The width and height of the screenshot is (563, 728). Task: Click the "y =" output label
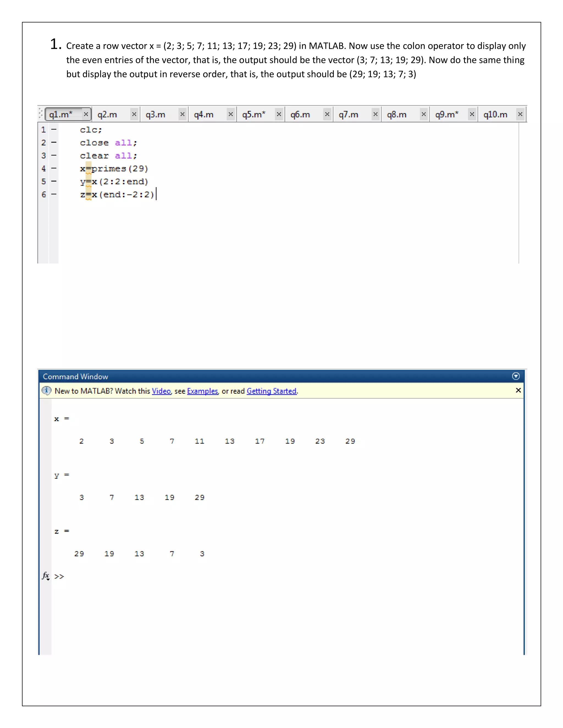pos(62,475)
